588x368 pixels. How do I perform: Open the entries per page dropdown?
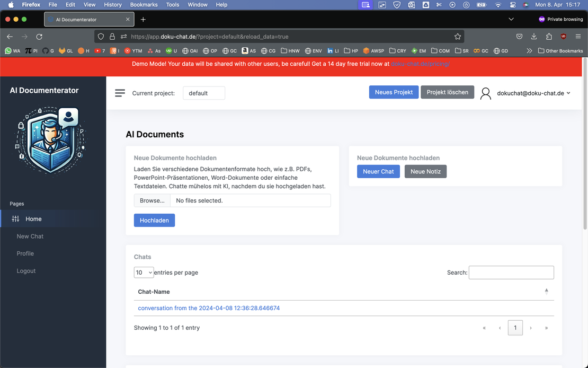[144, 273]
